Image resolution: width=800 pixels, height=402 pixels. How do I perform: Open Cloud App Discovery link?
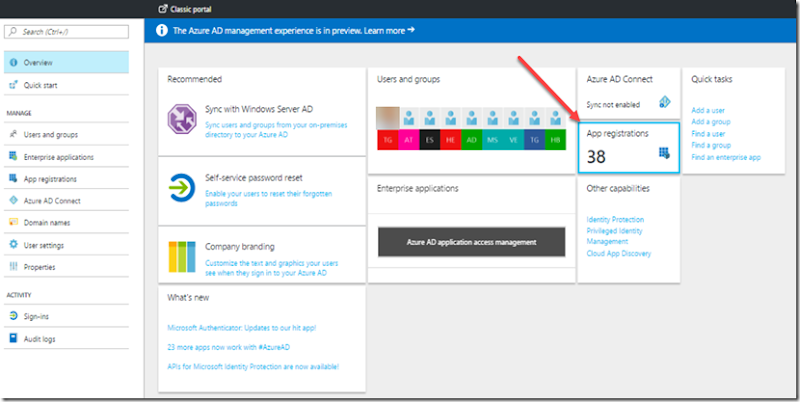619,253
